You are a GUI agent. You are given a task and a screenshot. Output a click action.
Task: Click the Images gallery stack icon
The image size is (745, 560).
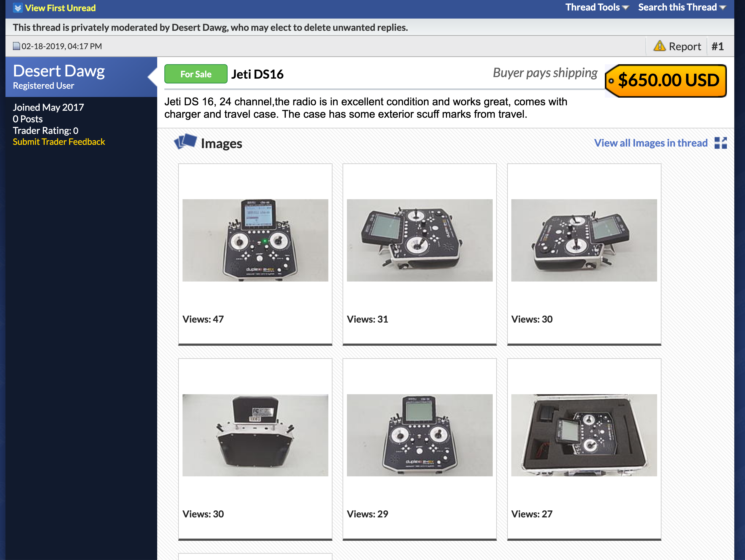185,142
